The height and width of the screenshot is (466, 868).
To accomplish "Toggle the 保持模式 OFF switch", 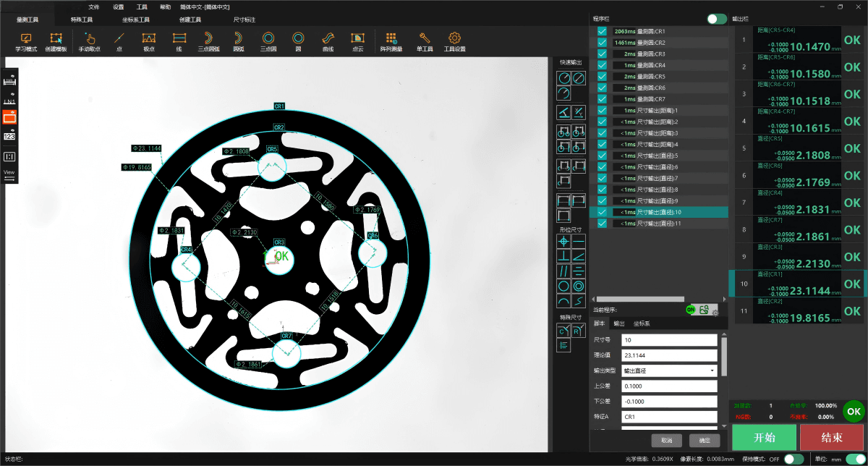I will tap(793, 459).
